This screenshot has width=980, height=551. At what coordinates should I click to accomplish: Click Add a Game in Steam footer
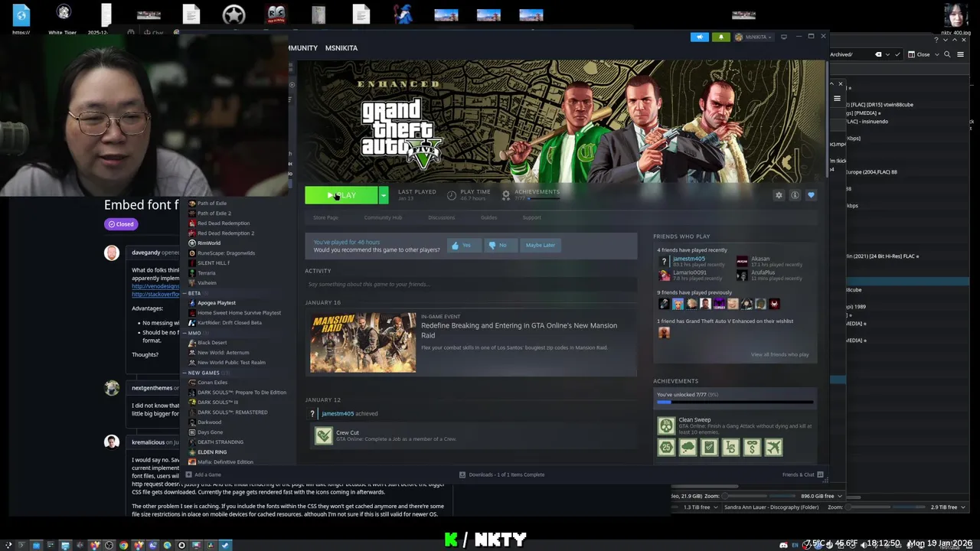[204, 474]
